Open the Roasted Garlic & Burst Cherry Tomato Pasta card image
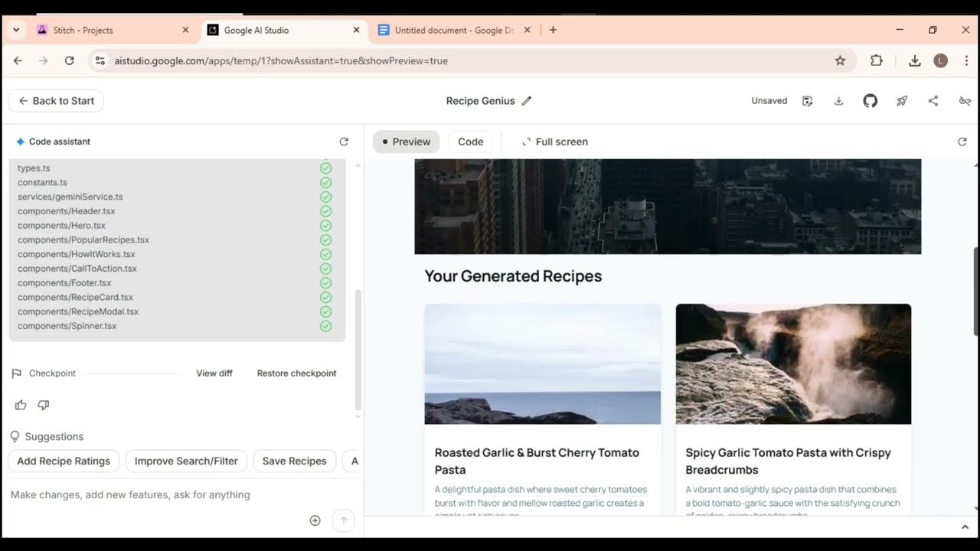The image size is (980, 551). 543,364
